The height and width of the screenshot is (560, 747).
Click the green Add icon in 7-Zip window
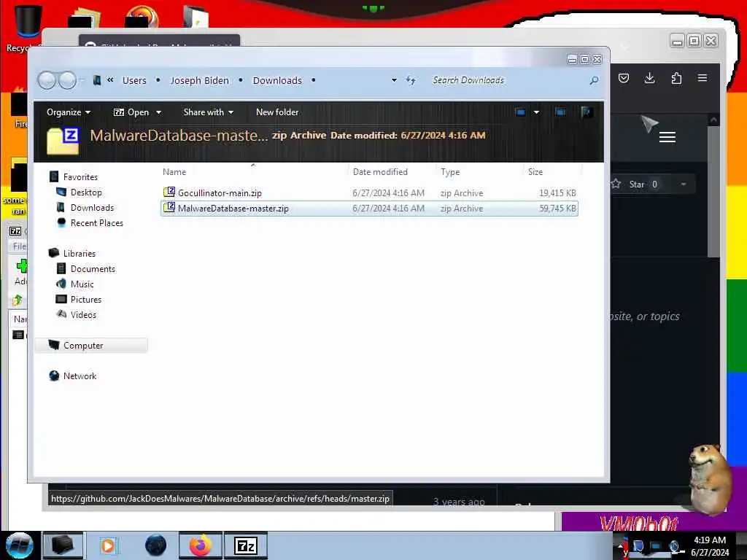pyautogui.click(x=22, y=265)
